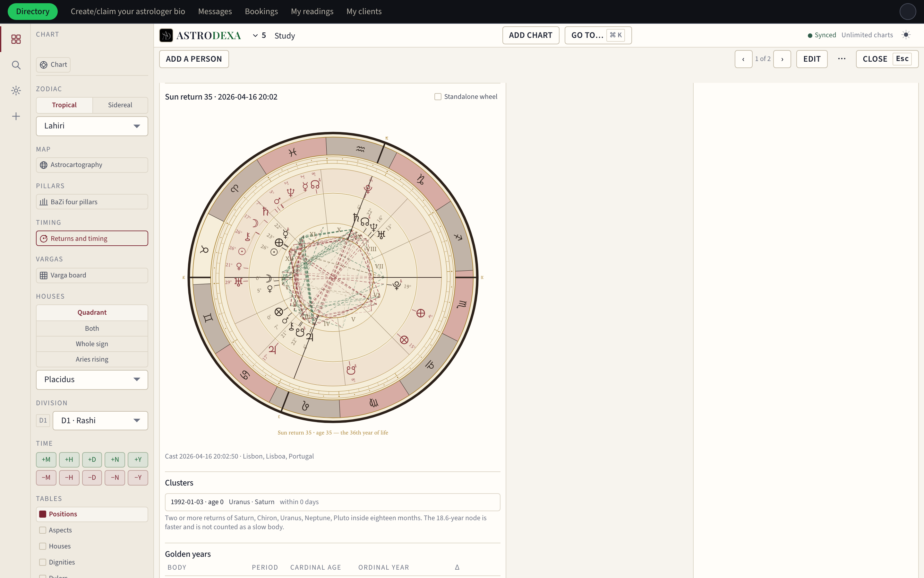Enable the Standalone wheel checkbox

pyautogui.click(x=438, y=97)
